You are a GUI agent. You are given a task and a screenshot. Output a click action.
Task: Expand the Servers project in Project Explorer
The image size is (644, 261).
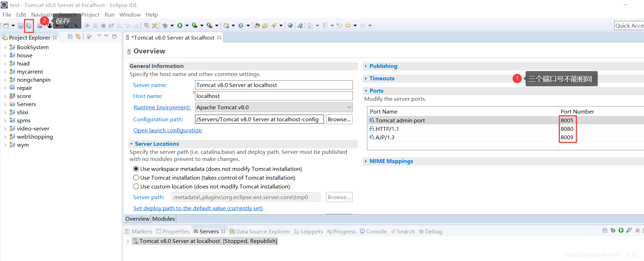tap(5, 104)
